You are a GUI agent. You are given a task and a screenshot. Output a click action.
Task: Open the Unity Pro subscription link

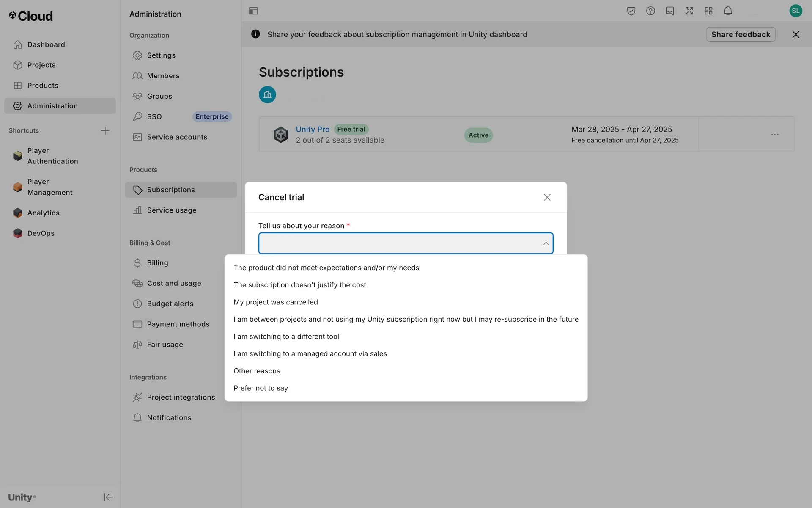pos(313,129)
